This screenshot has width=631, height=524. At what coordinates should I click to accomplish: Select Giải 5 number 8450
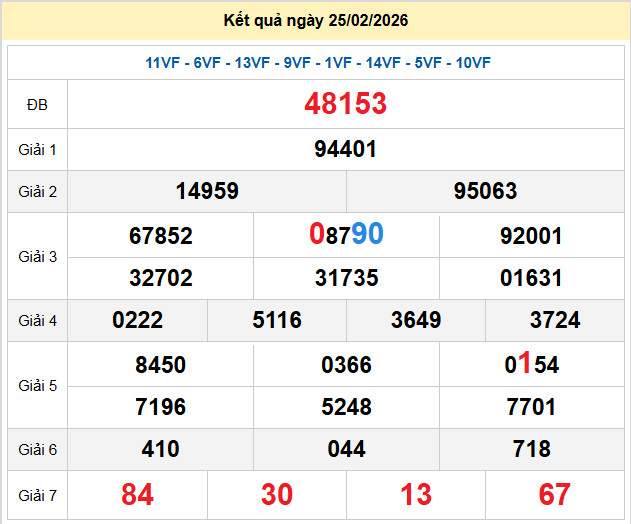[x=161, y=365]
